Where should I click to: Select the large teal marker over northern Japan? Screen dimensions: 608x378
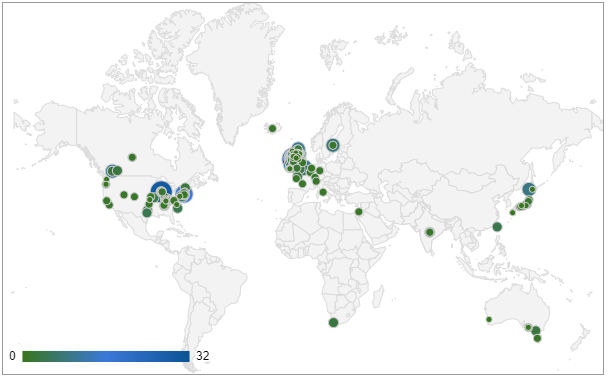pos(529,189)
